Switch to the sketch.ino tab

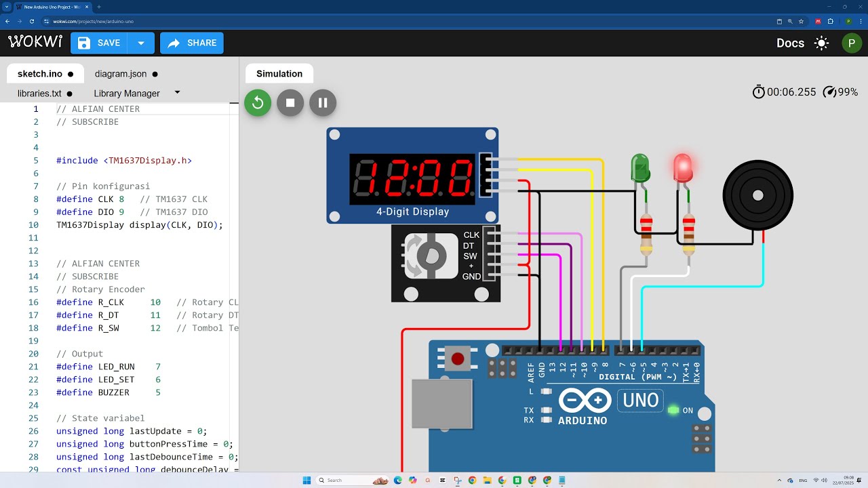[45, 74]
